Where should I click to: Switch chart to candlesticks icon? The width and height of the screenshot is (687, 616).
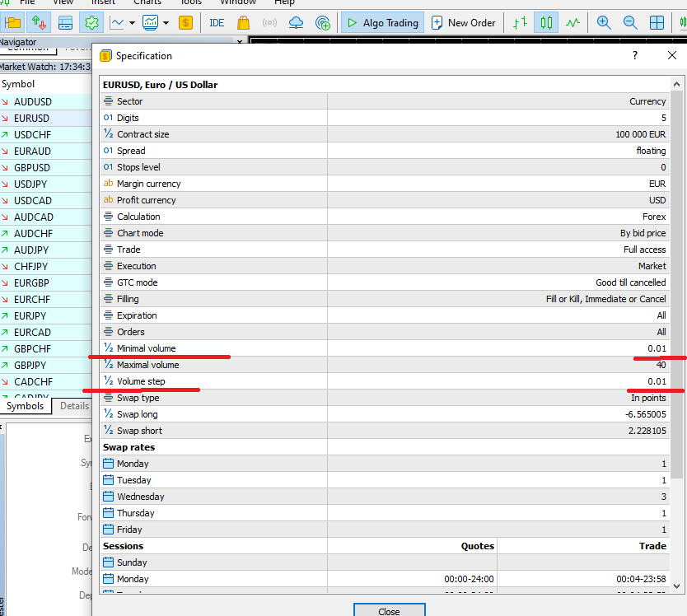[x=546, y=23]
